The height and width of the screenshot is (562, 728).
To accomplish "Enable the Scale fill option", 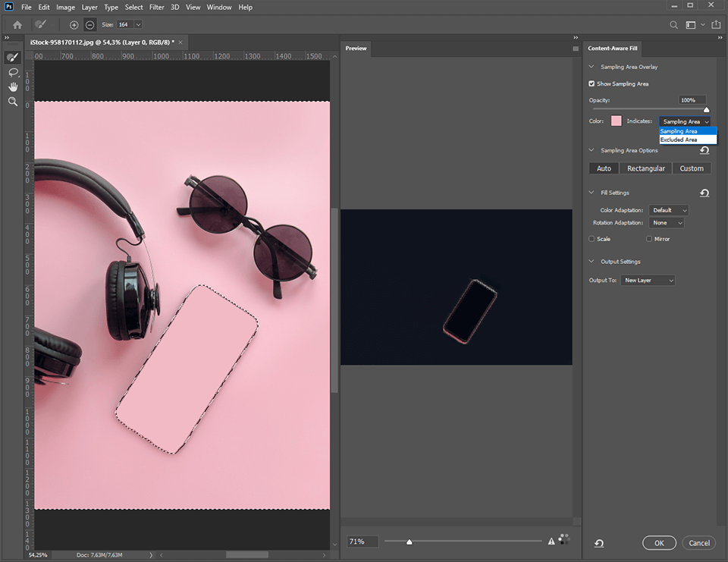I will [x=591, y=238].
